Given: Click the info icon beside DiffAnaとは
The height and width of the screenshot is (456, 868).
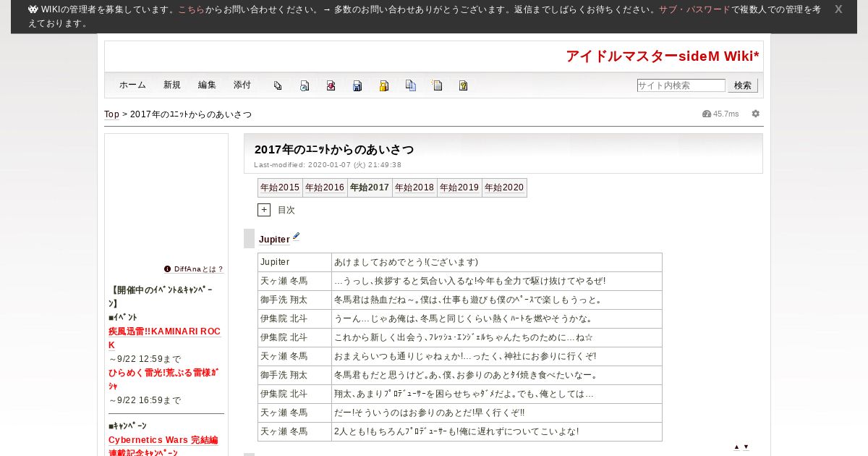Looking at the screenshot, I should coord(168,269).
